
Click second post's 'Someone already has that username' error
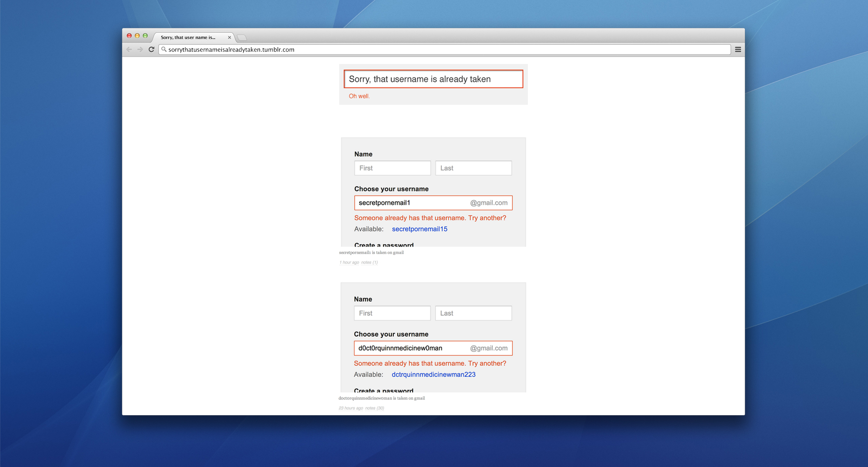coord(430,363)
